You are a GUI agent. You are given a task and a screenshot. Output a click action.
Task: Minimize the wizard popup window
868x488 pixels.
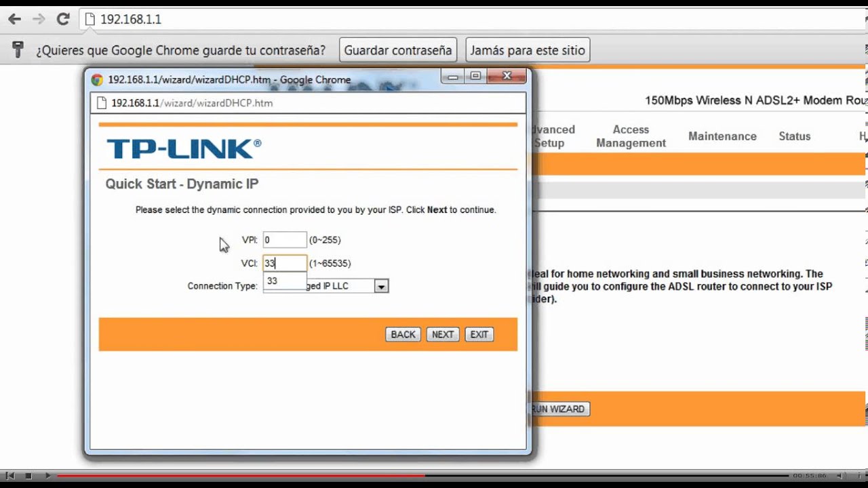coord(453,77)
